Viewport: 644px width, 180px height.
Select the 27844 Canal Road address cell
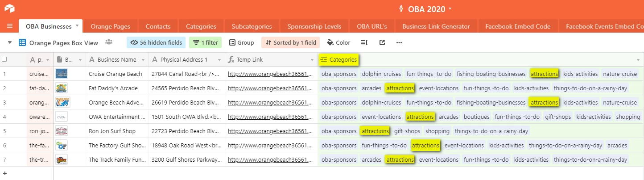[x=187, y=74]
